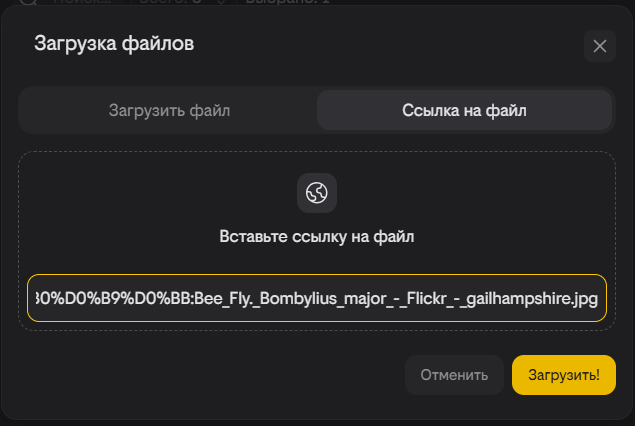The image size is (635, 426).
Task: Select the Ссылка на файл tab
Action: (x=464, y=110)
